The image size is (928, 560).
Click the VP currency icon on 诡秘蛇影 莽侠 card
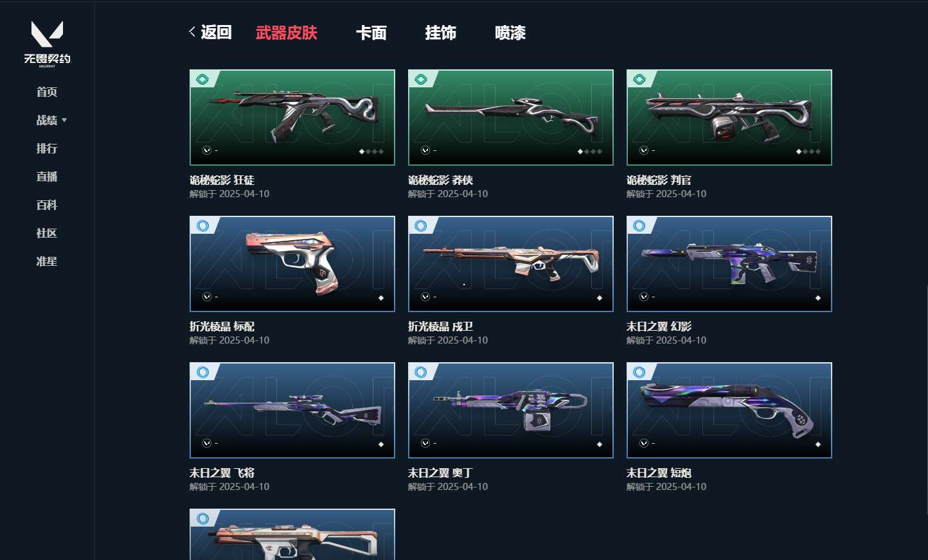tap(425, 150)
